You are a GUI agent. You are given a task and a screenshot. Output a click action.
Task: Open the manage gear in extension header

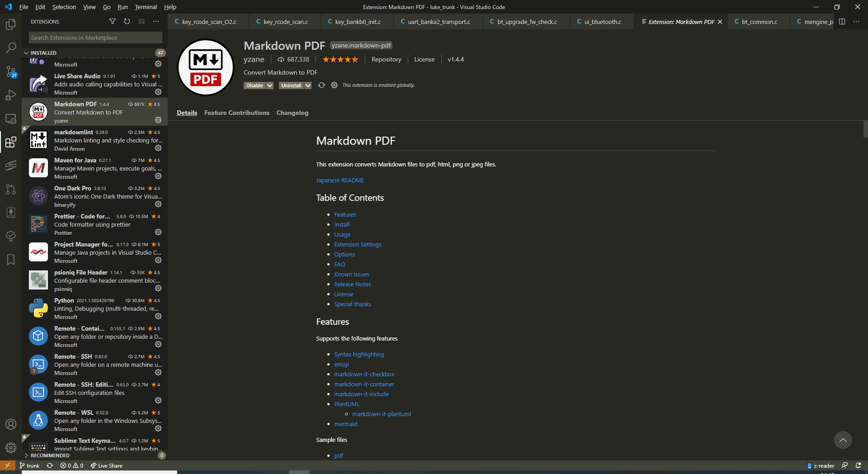334,85
